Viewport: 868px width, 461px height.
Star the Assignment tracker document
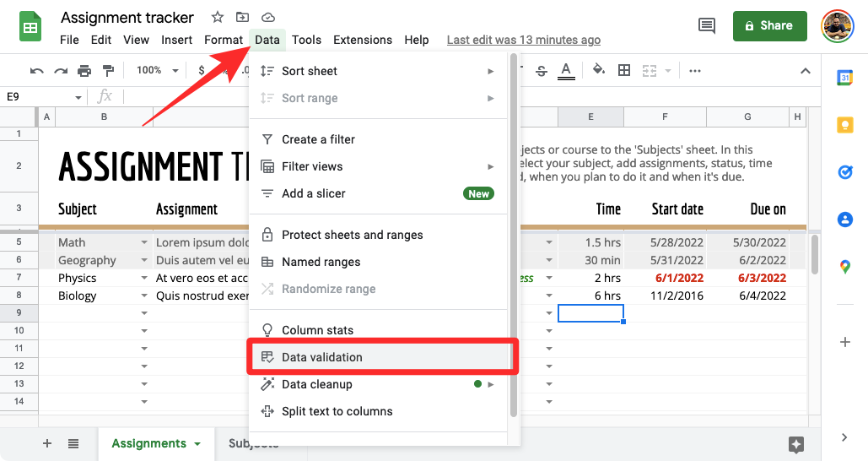pos(218,18)
